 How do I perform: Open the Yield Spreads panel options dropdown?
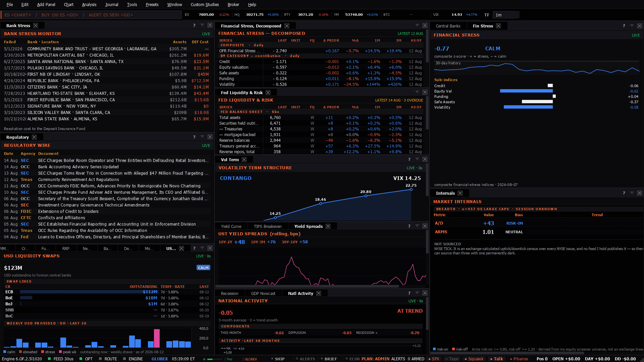coord(417,226)
